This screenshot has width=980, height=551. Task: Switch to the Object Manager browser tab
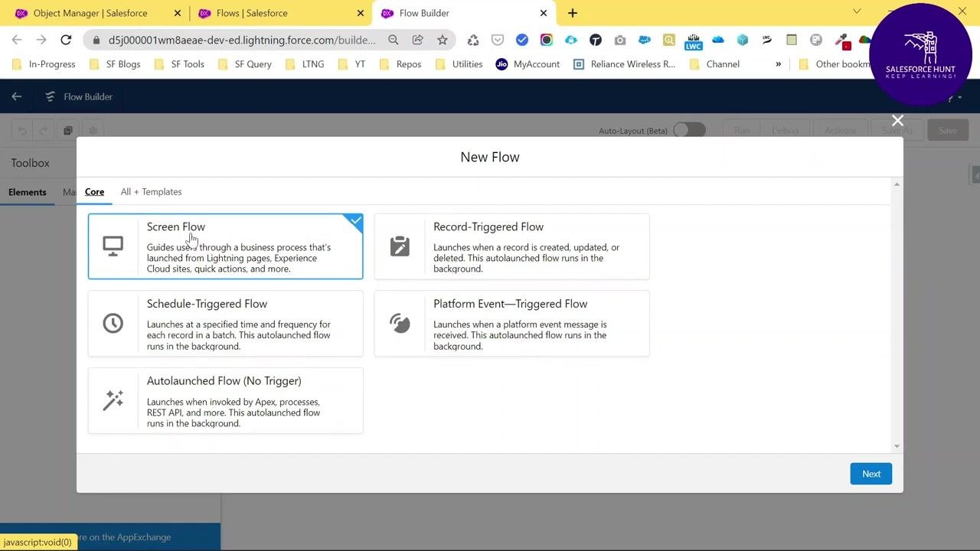point(90,13)
